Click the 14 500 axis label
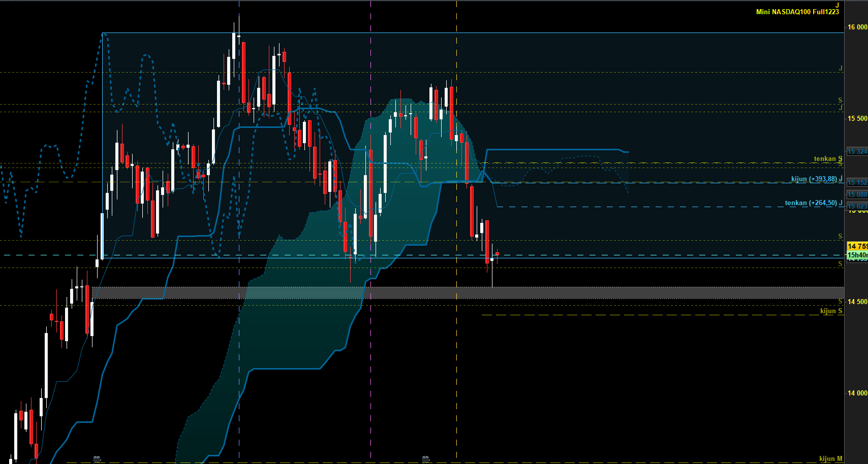This screenshot has width=868, height=464. tap(857, 302)
